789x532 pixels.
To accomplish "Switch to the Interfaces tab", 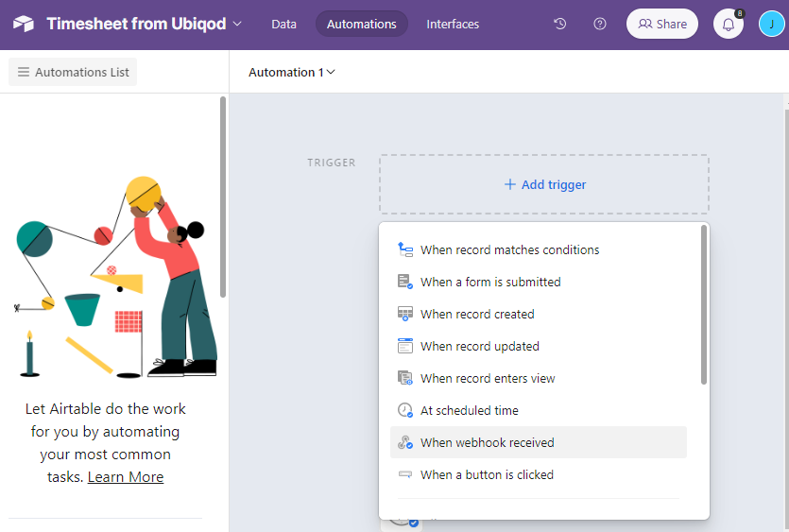I will (453, 24).
